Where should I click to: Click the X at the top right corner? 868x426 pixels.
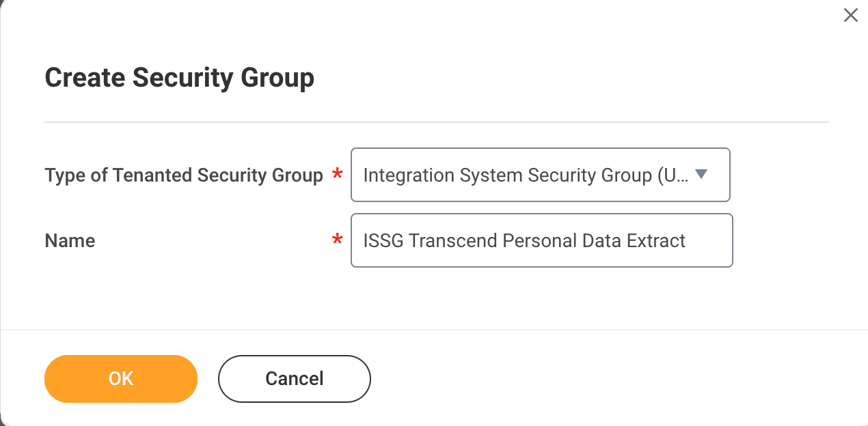(850, 15)
